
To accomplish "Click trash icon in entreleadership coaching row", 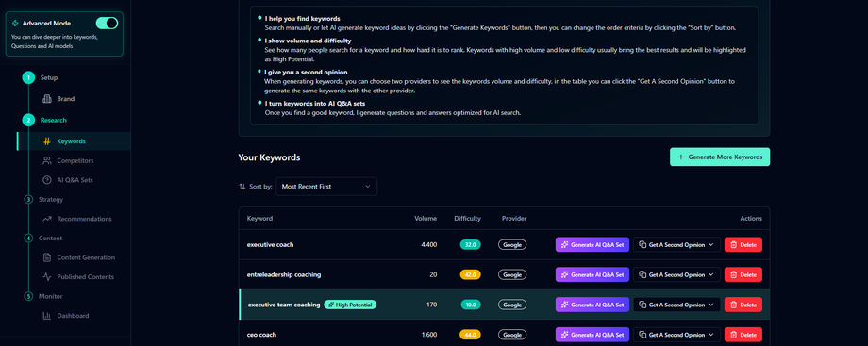I will (733, 274).
